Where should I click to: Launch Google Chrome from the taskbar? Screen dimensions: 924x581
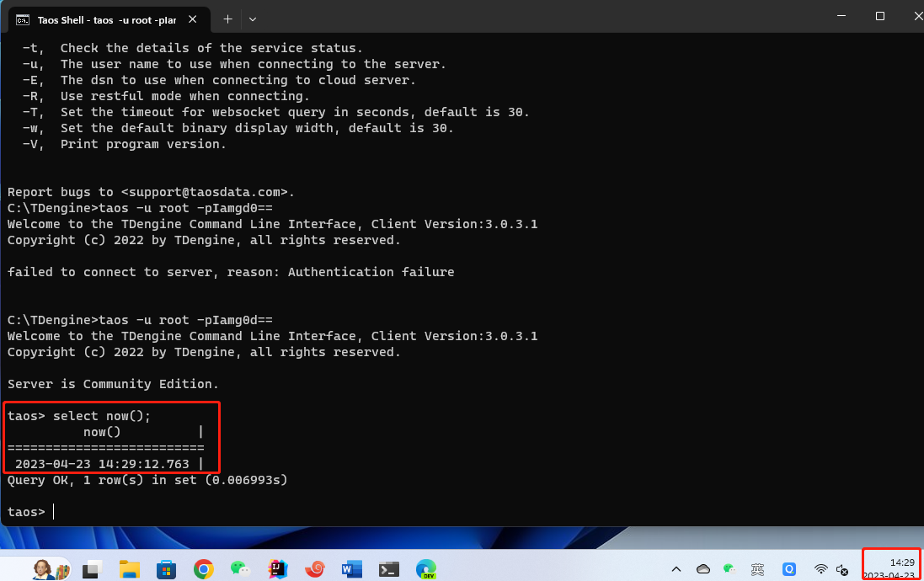204,569
